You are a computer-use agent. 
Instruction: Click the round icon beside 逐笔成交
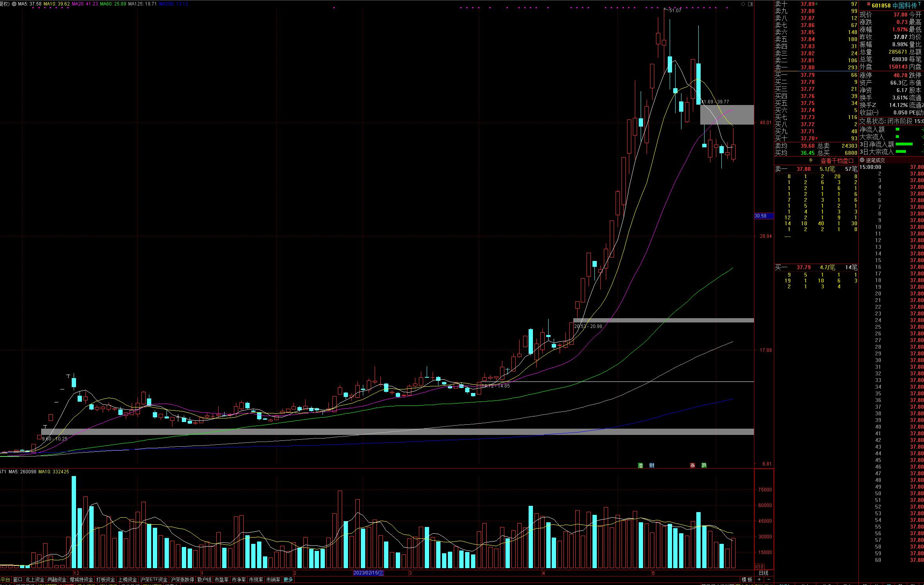[862, 160]
